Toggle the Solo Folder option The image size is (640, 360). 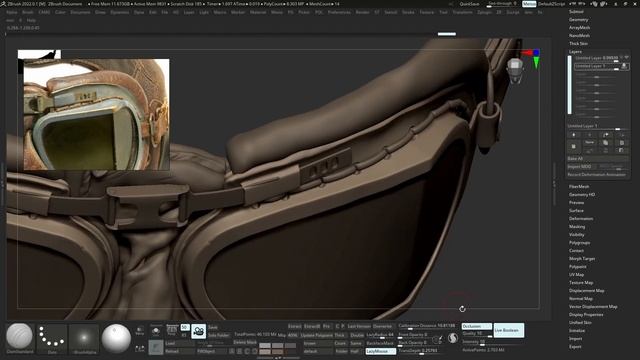click(x=219, y=335)
